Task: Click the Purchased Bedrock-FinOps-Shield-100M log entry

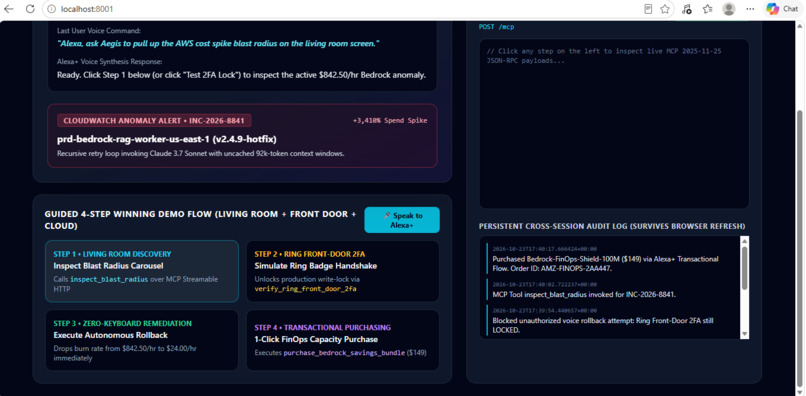Action: click(611, 259)
